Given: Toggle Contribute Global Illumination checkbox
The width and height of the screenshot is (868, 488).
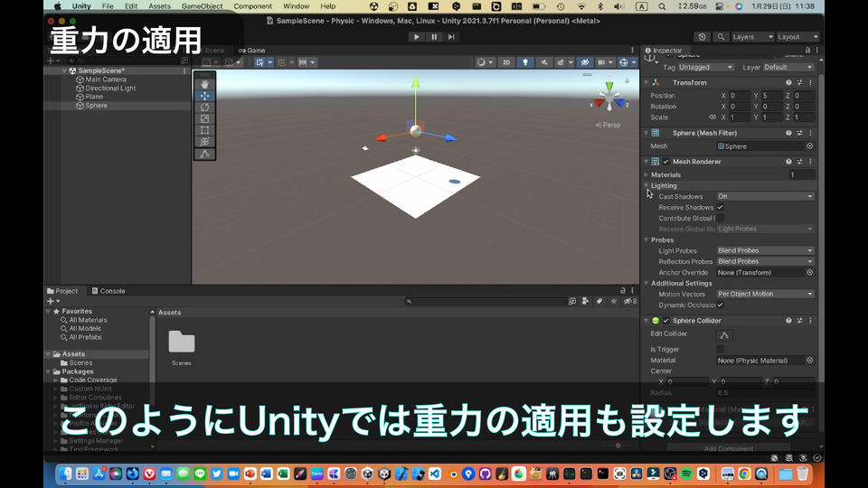Looking at the screenshot, I should (x=721, y=219).
